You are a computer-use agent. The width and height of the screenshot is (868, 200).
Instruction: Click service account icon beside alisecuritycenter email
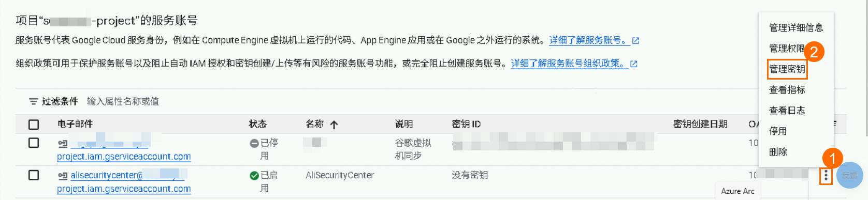click(x=63, y=176)
